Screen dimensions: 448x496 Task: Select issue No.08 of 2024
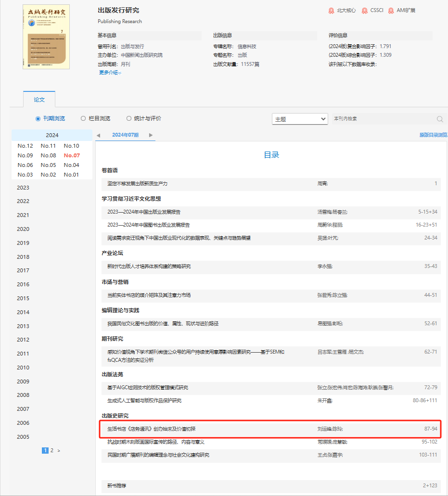pyautogui.click(x=48, y=155)
